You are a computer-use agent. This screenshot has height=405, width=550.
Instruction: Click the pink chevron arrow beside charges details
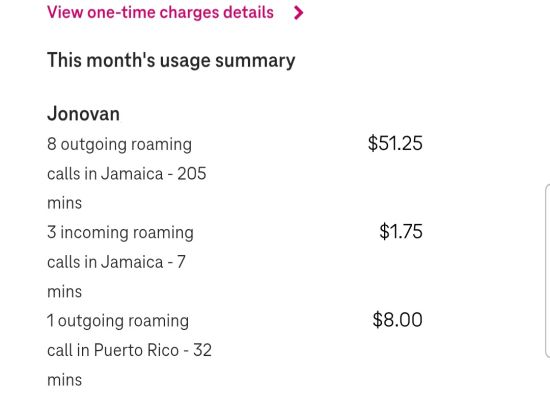point(299,13)
